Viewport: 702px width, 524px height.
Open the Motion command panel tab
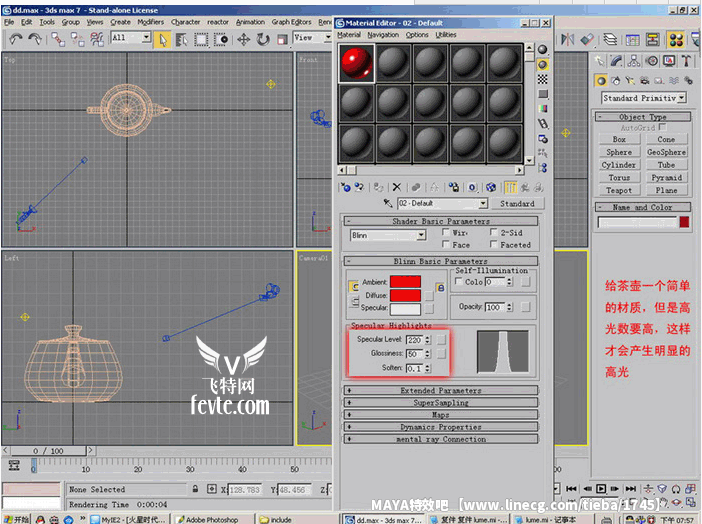[651, 61]
